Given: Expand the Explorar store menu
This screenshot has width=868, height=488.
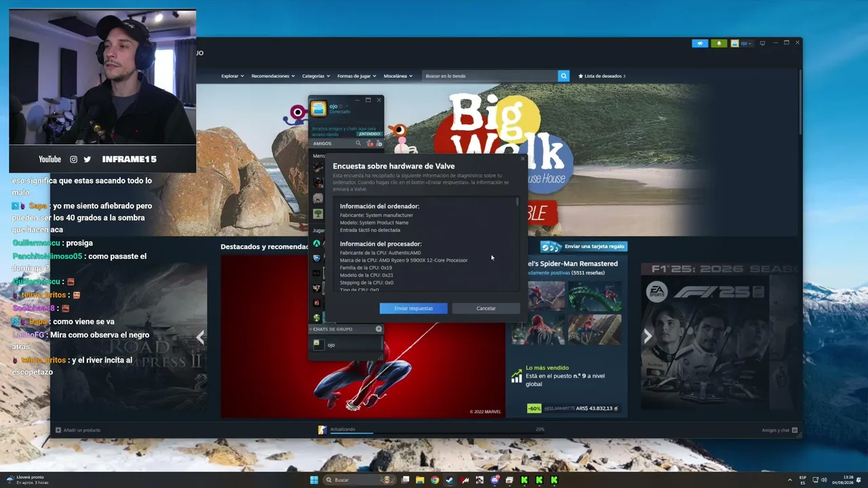Looking at the screenshot, I should pyautogui.click(x=232, y=76).
